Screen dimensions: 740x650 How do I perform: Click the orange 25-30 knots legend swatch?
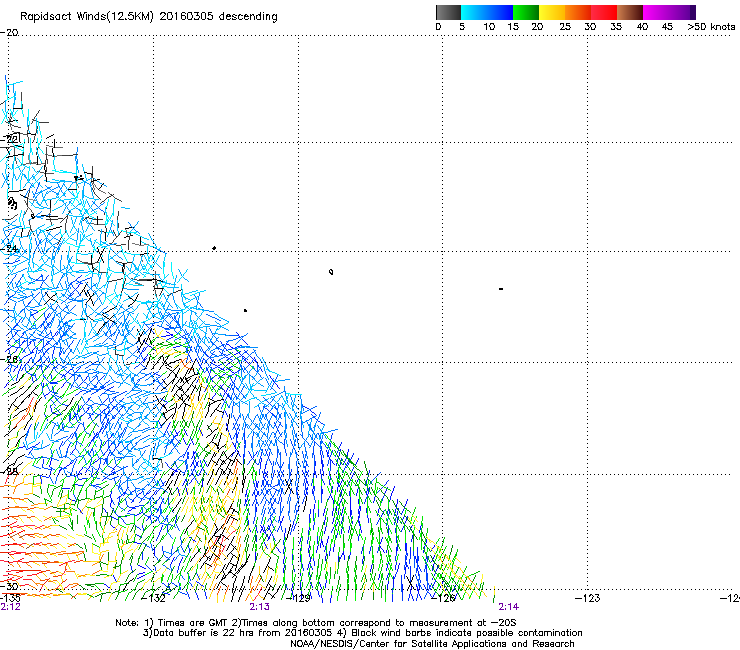(578, 12)
